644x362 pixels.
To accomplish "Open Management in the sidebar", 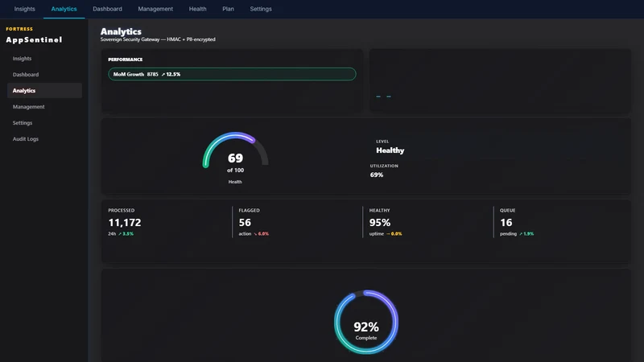I will coord(45,107).
